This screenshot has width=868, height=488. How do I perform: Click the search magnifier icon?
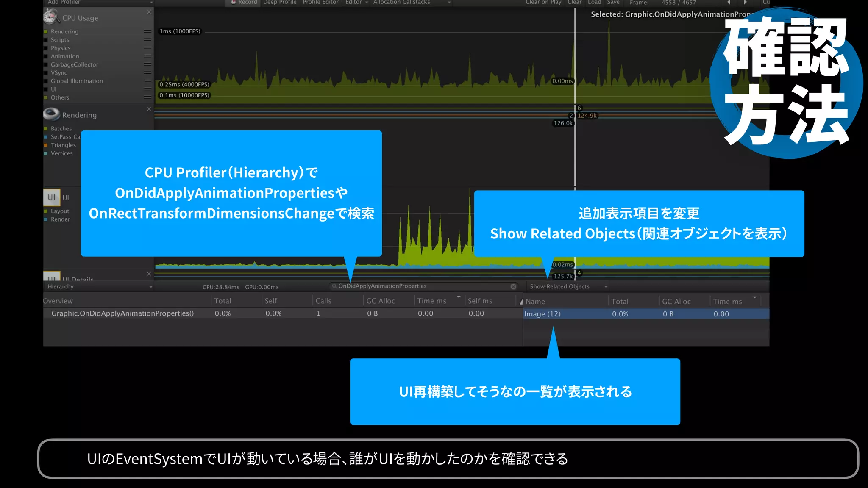tap(334, 286)
